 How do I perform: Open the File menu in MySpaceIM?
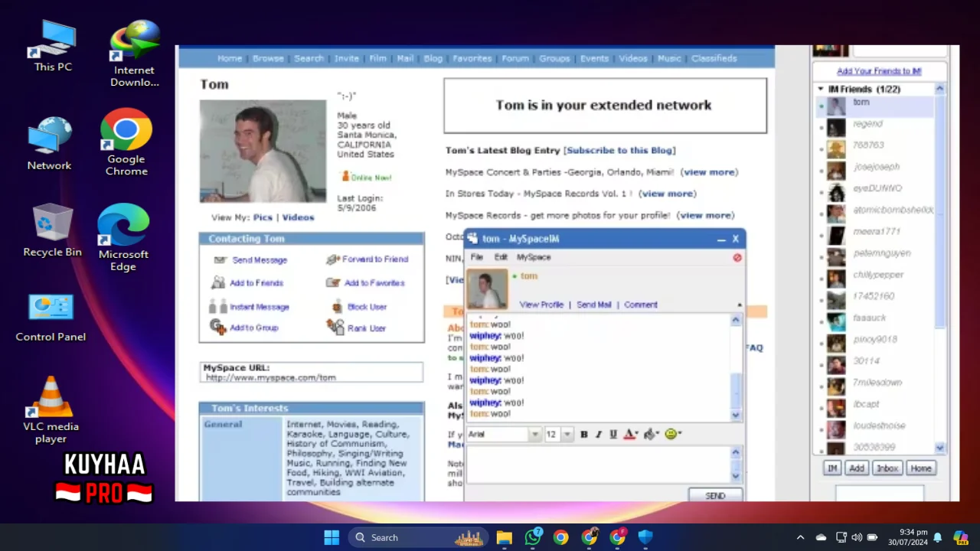476,257
